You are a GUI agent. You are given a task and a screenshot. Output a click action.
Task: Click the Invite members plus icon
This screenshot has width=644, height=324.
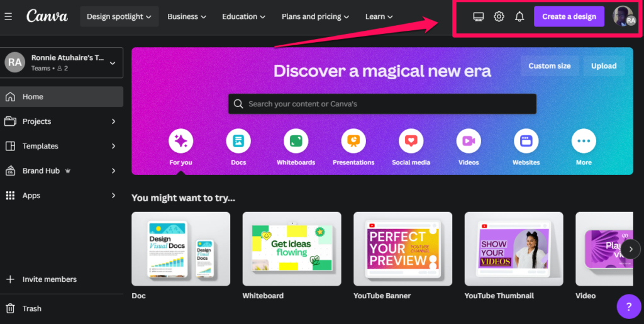(x=10, y=279)
